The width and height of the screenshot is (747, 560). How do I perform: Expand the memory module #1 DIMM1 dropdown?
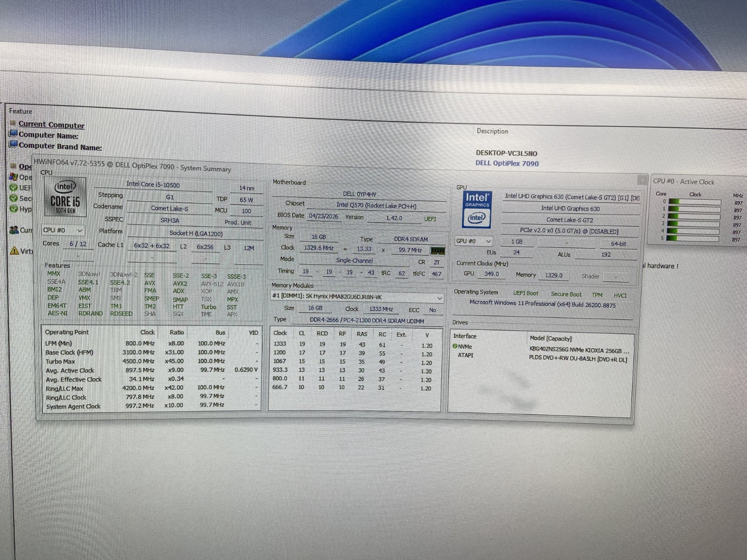(x=357, y=297)
